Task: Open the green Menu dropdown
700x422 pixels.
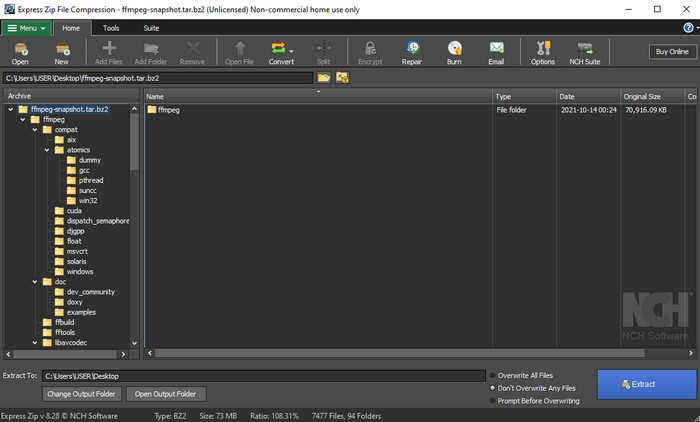Action: click(26, 28)
